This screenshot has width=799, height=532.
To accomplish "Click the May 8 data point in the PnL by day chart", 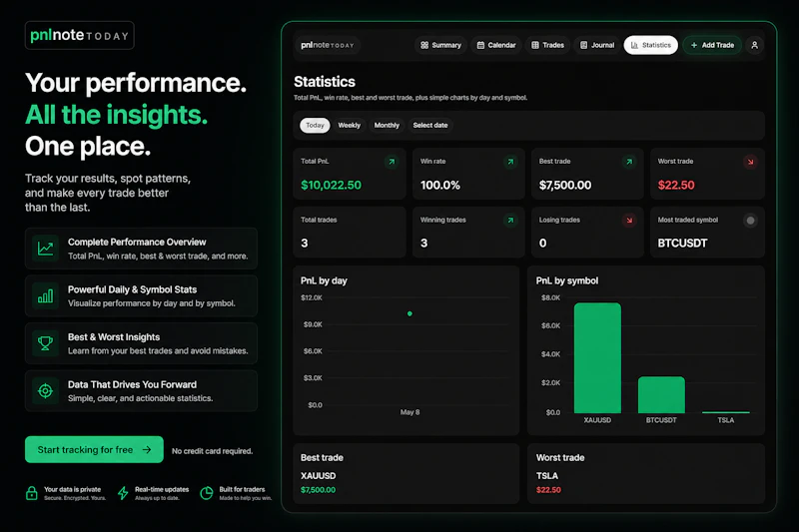I will click(409, 313).
